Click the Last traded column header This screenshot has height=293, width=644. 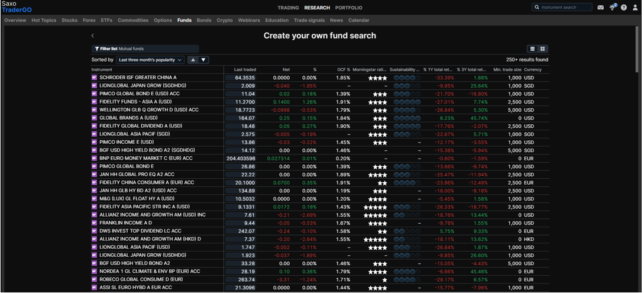coord(245,69)
